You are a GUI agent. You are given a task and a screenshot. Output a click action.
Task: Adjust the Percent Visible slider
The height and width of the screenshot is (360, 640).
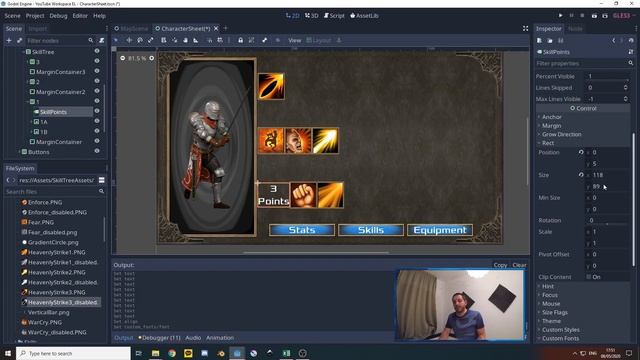click(608, 79)
